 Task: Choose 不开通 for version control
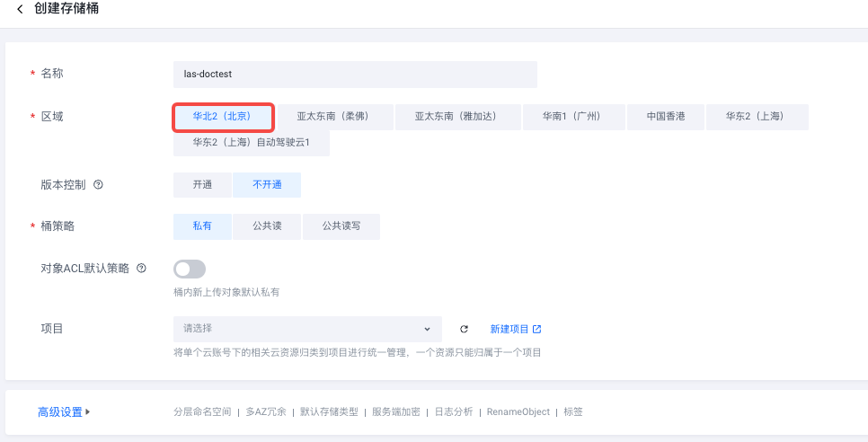[x=267, y=185]
